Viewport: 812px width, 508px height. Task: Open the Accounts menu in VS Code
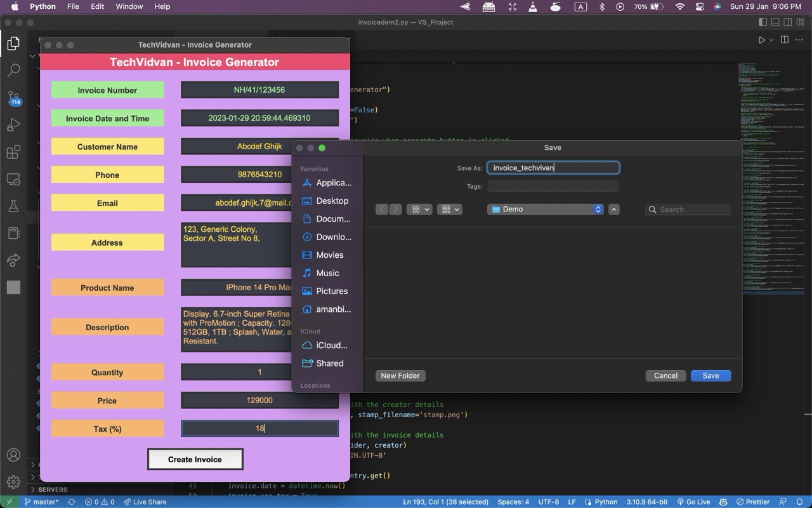click(13, 455)
